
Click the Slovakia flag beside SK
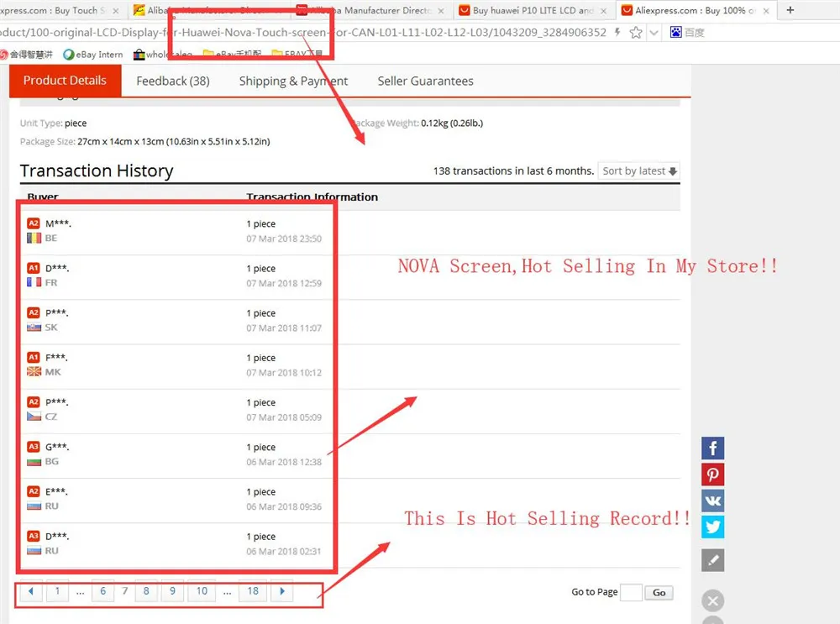[34, 328]
